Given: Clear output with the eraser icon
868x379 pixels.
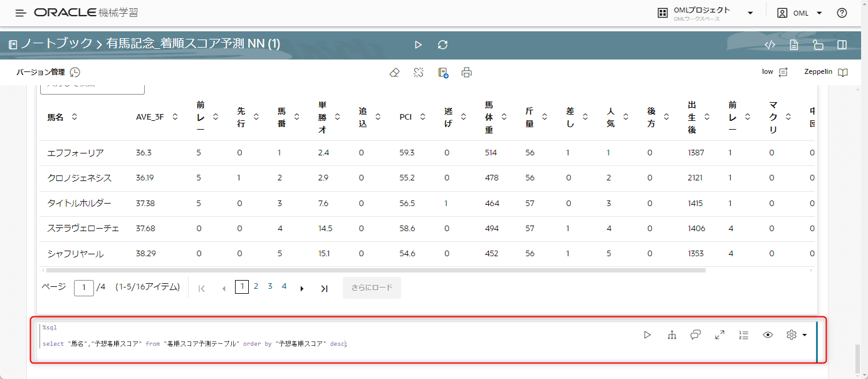Looking at the screenshot, I should (x=394, y=73).
